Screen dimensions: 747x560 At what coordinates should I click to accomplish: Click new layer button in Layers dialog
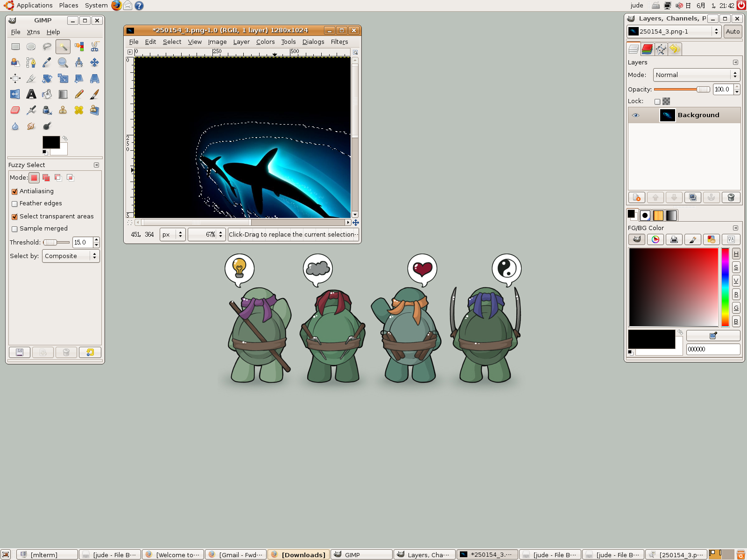point(636,197)
